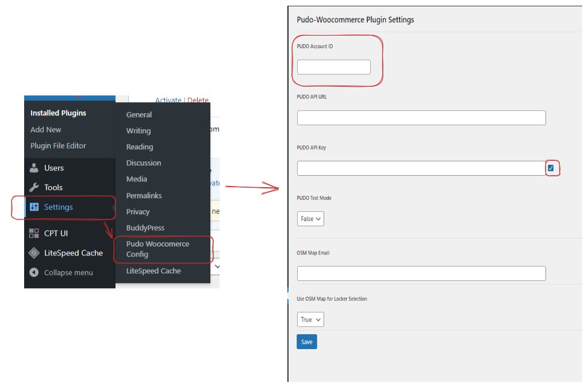Click the Collapse menu arrow icon
588x387 pixels.
[x=34, y=272]
